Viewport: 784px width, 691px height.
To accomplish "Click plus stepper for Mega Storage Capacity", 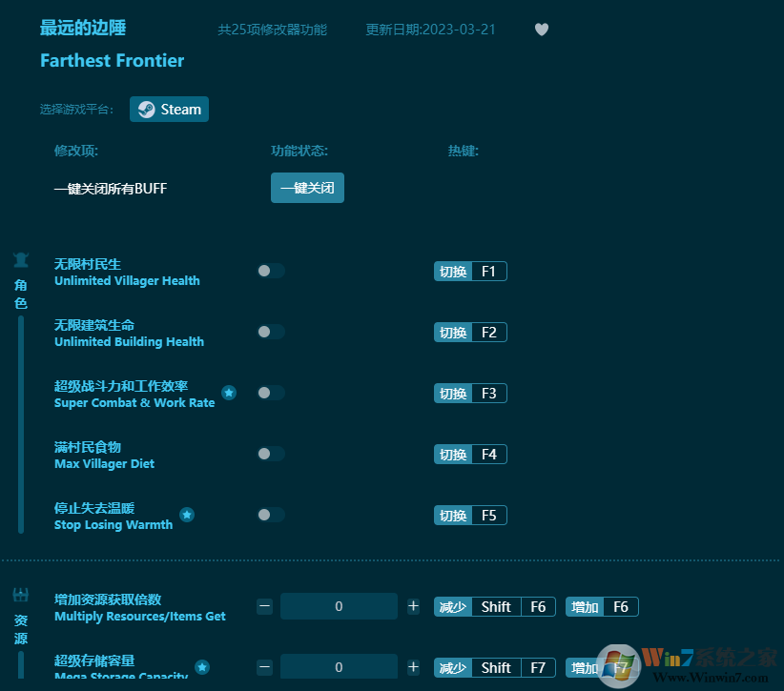I will [x=413, y=667].
